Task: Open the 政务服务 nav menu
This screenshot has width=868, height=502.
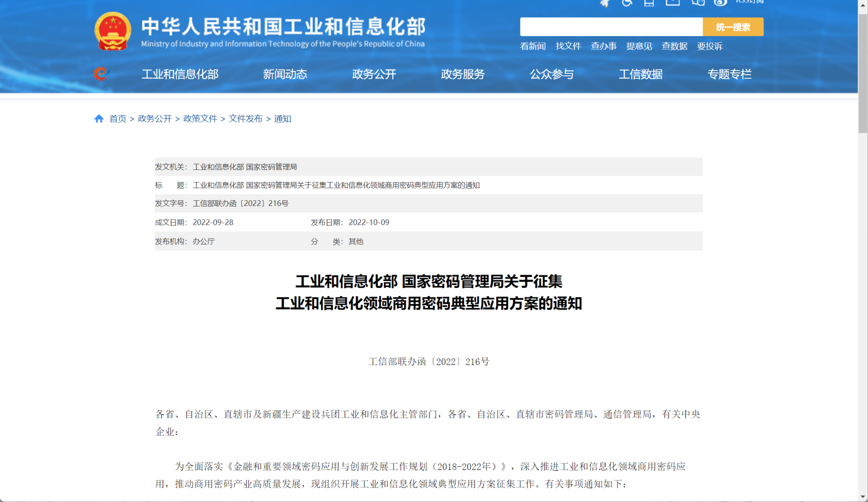Action: tap(462, 74)
